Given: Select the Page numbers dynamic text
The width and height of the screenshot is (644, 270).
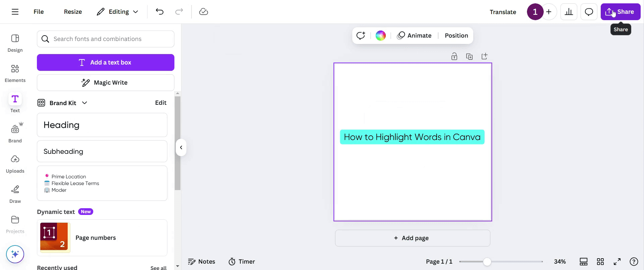Looking at the screenshot, I should (102, 238).
